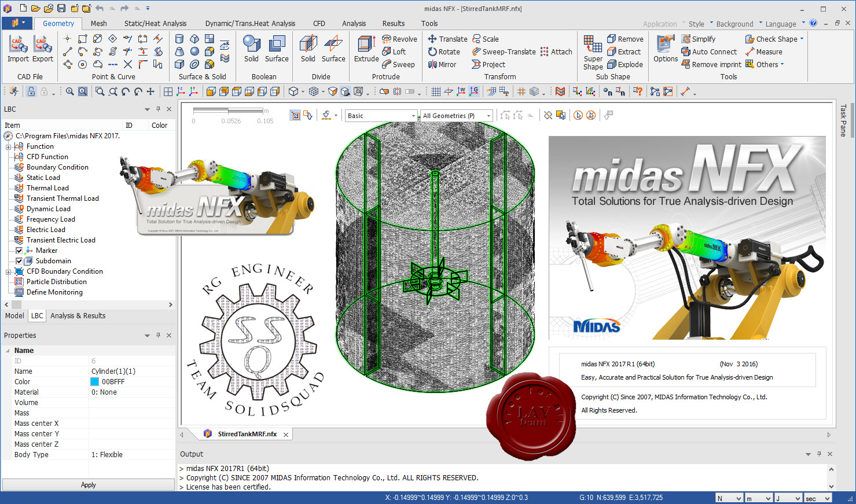The height and width of the screenshot is (504, 856).
Task: Collapse the Name properties section
Action: click(x=8, y=351)
